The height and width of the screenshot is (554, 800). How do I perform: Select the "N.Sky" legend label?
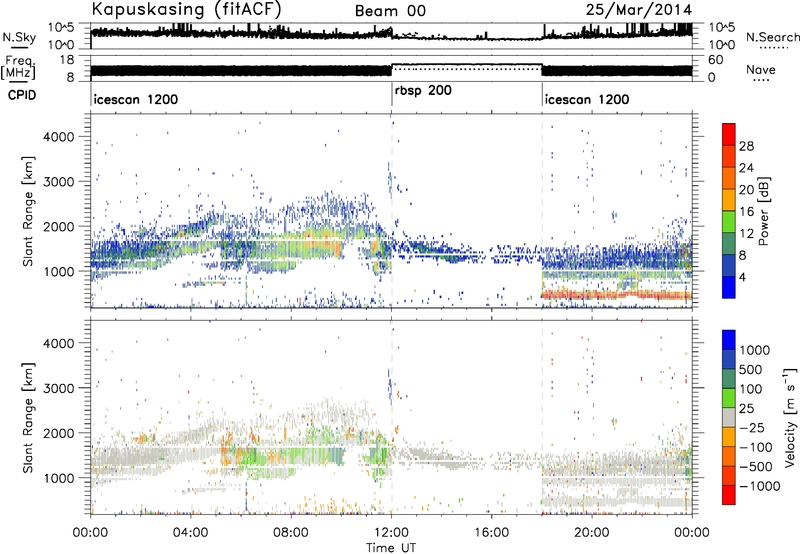[x=19, y=37]
